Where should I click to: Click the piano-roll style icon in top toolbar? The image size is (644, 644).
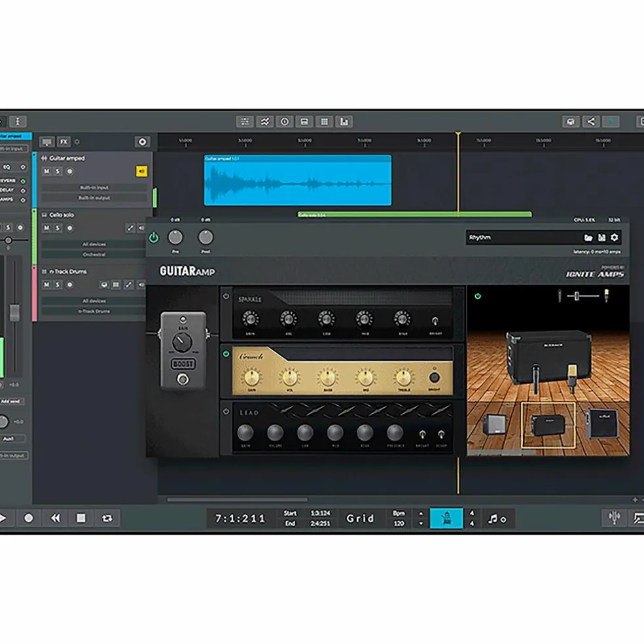point(304,122)
